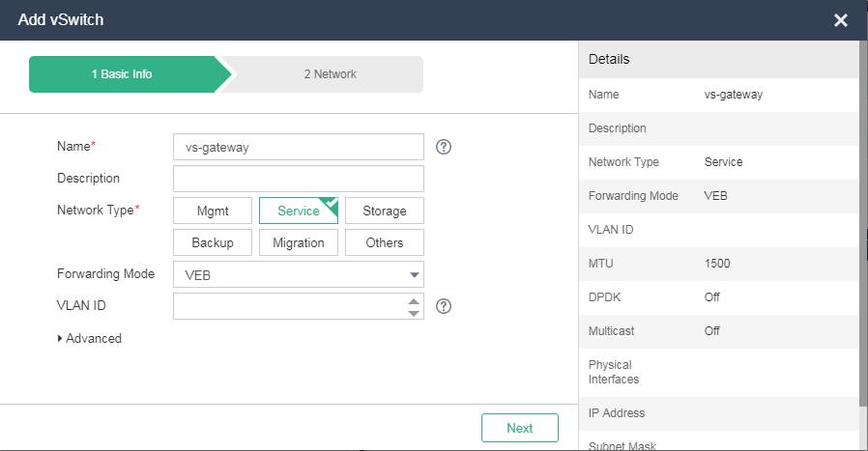The image size is (868, 451).
Task: Decrease VLAN ID with down arrow
Action: 414,313
